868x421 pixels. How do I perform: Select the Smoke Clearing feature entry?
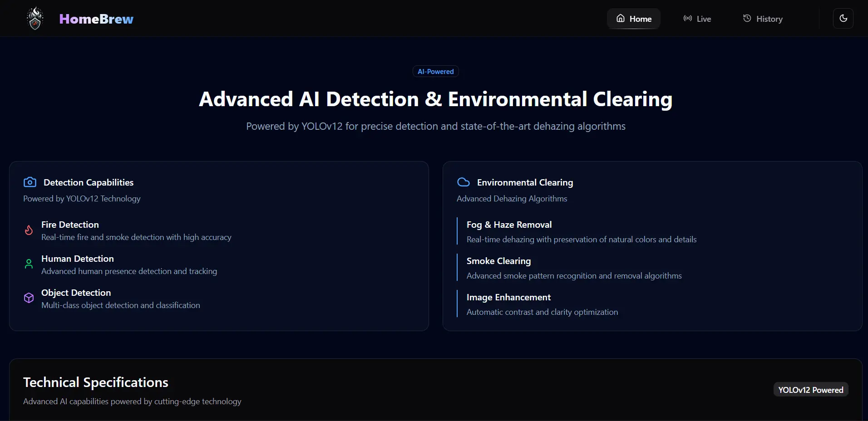point(498,261)
